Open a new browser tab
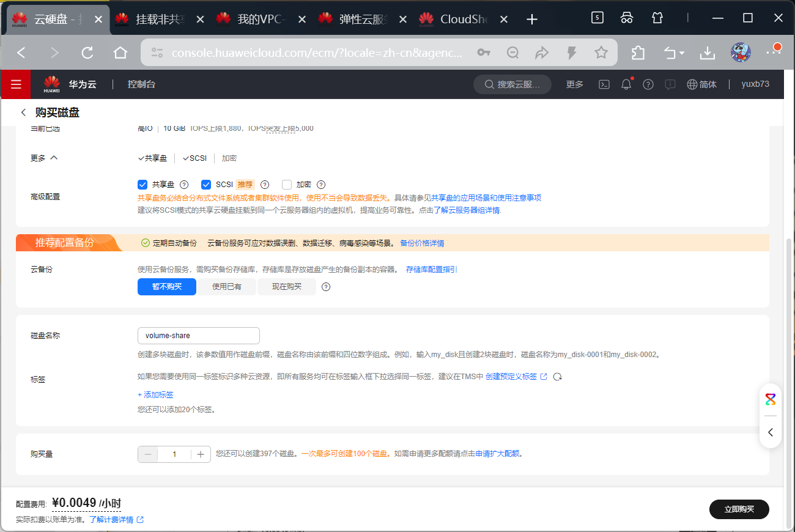This screenshot has height=532, width=795. (x=532, y=20)
